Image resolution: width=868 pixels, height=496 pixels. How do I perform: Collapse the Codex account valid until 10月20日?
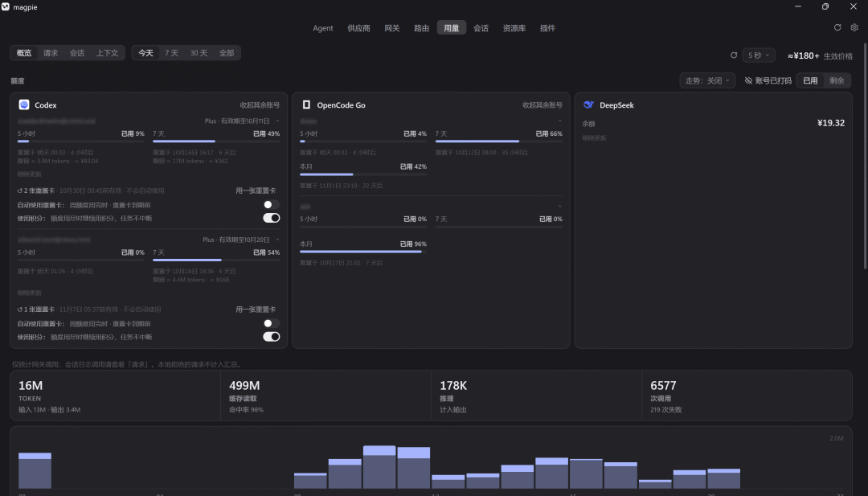[x=277, y=240]
